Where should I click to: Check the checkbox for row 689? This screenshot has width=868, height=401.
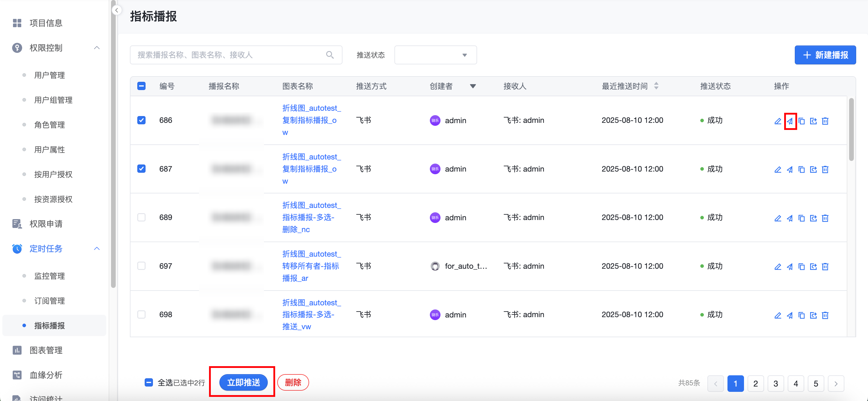pyautogui.click(x=141, y=217)
